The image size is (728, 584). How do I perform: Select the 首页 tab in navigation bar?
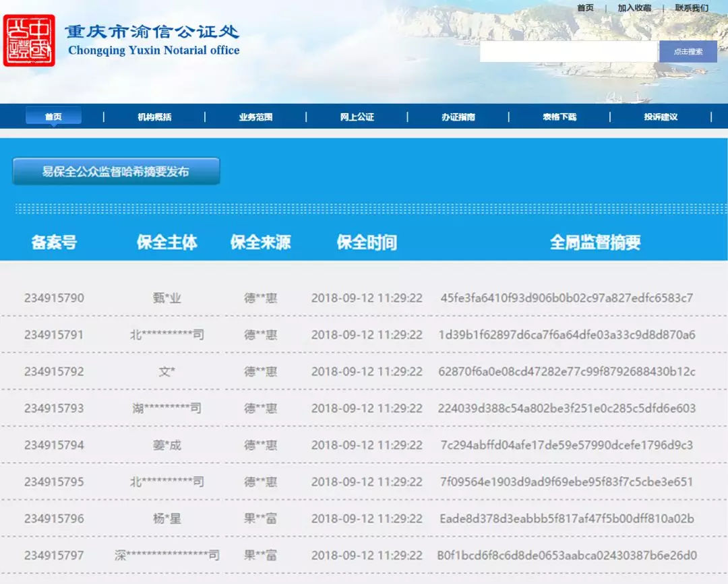point(53,117)
